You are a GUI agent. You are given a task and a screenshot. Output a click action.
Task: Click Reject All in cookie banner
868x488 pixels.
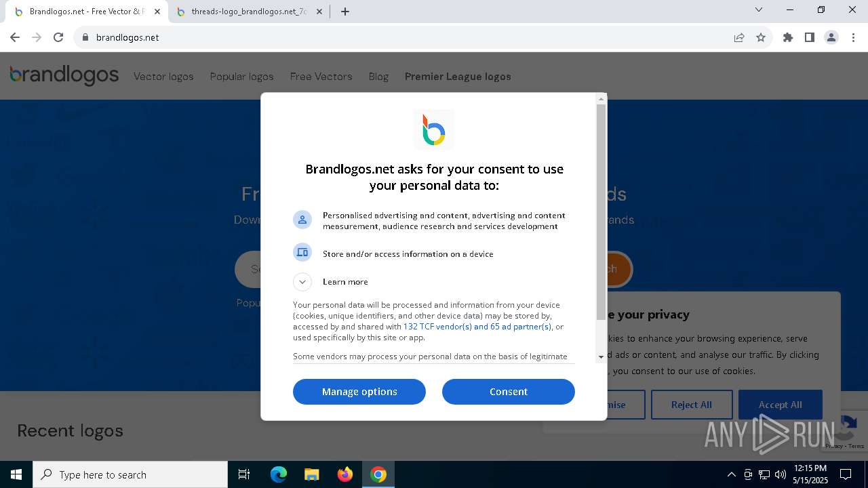[x=692, y=405]
